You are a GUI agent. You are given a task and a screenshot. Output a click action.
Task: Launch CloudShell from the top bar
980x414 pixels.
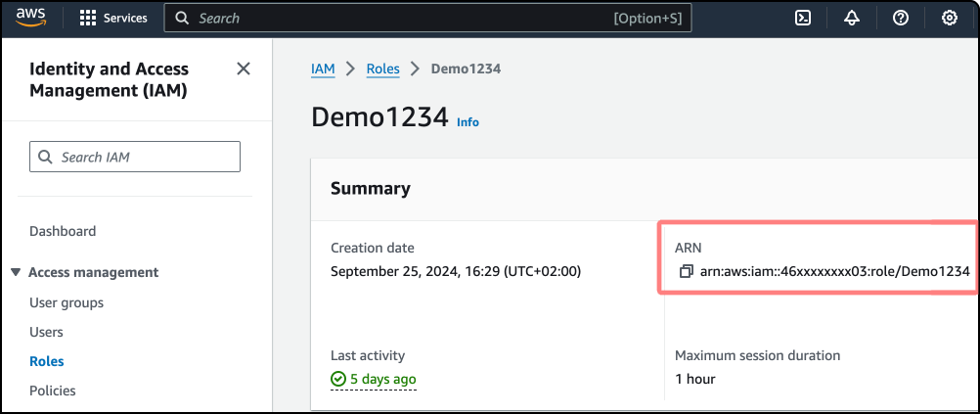803,18
